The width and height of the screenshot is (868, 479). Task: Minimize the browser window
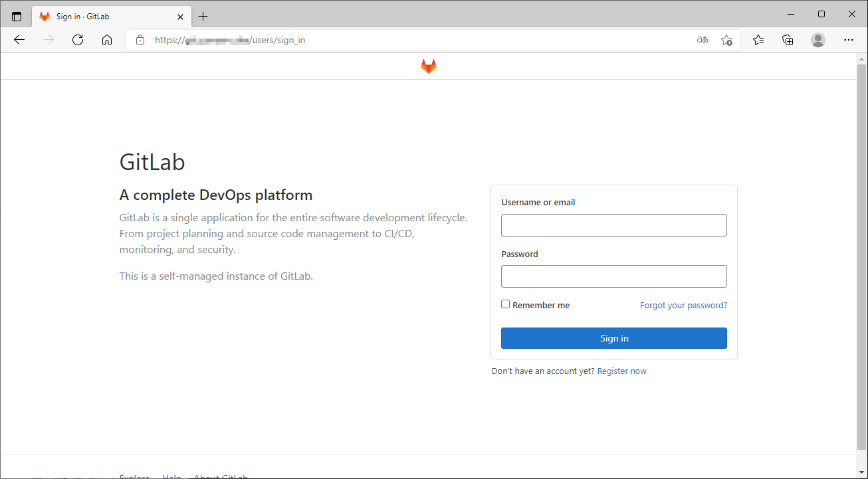click(x=791, y=14)
